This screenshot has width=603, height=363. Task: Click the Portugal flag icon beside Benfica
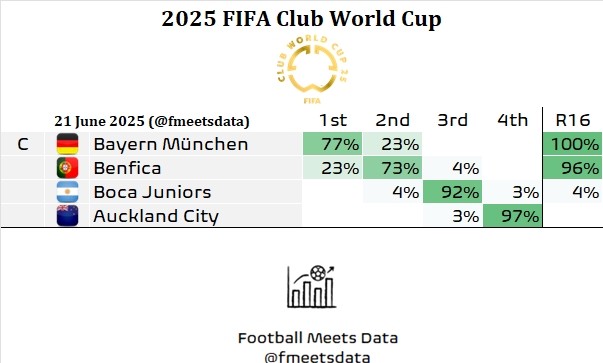67,168
